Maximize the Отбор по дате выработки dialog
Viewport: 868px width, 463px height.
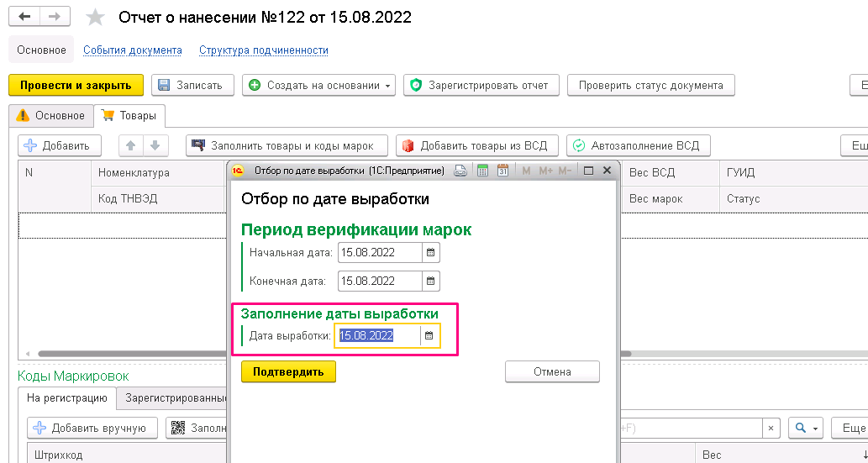pyautogui.click(x=588, y=171)
